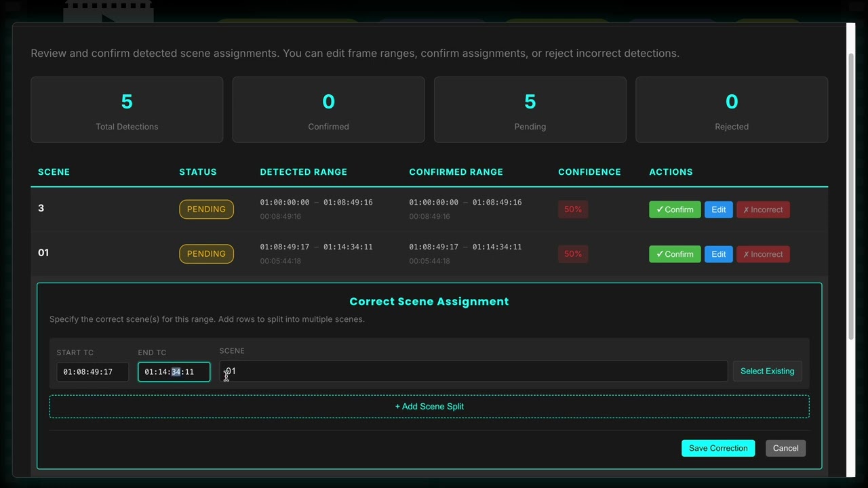This screenshot has width=868, height=488.
Task: Click the PENDING badge for scene 01
Action: 206,254
